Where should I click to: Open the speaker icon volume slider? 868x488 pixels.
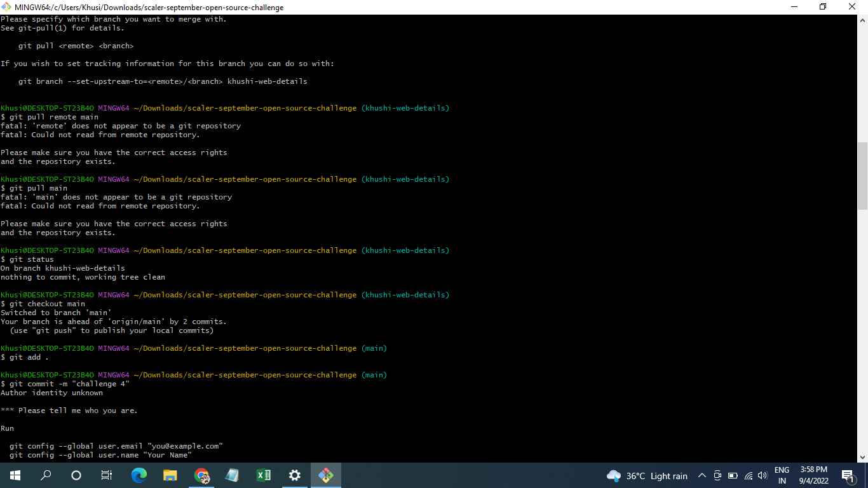763,475
